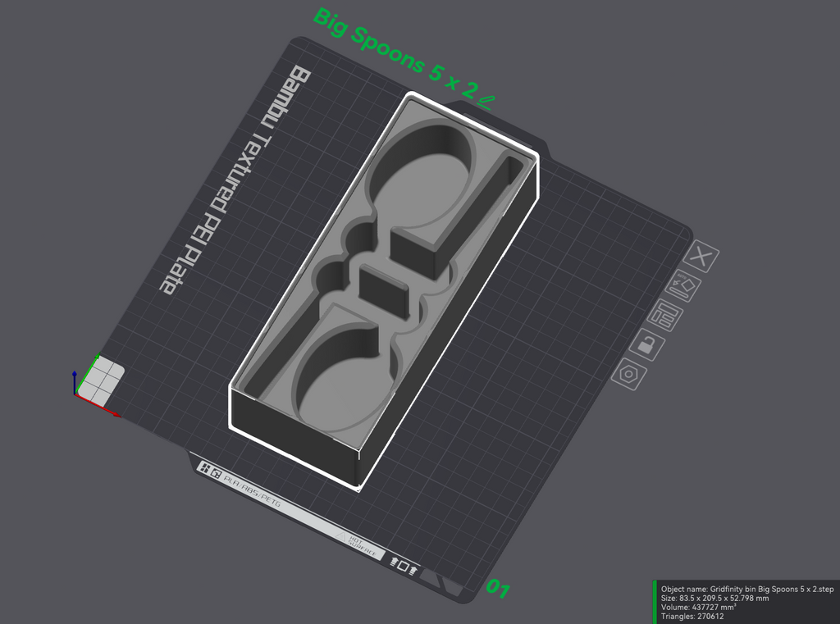Click the 'Big Spoons 5 x 2' plate name
This screenshot has width=840, height=624.
click(394, 53)
